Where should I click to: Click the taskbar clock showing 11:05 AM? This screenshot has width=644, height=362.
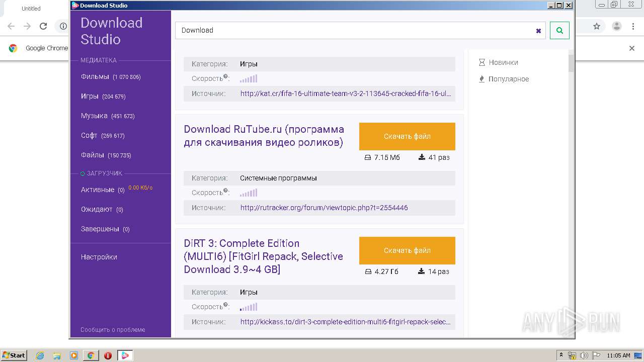click(618, 355)
